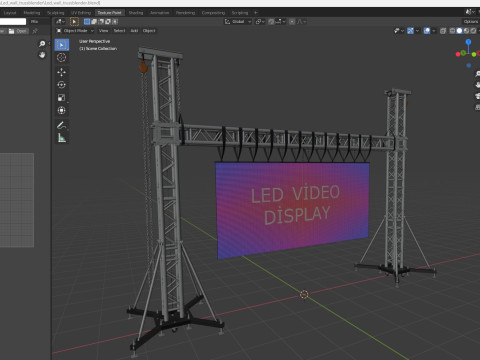This screenshot has width=480, height=360.
Task: Open the Global transform orientation dropdown
Action: [x=238, y=22]
